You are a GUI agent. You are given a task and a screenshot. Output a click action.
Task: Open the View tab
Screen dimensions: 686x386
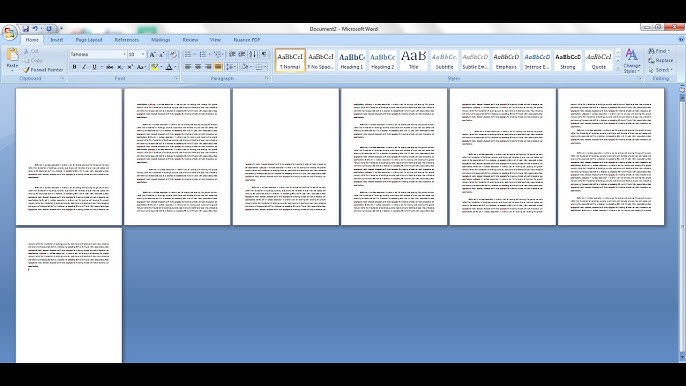(215, 40)
